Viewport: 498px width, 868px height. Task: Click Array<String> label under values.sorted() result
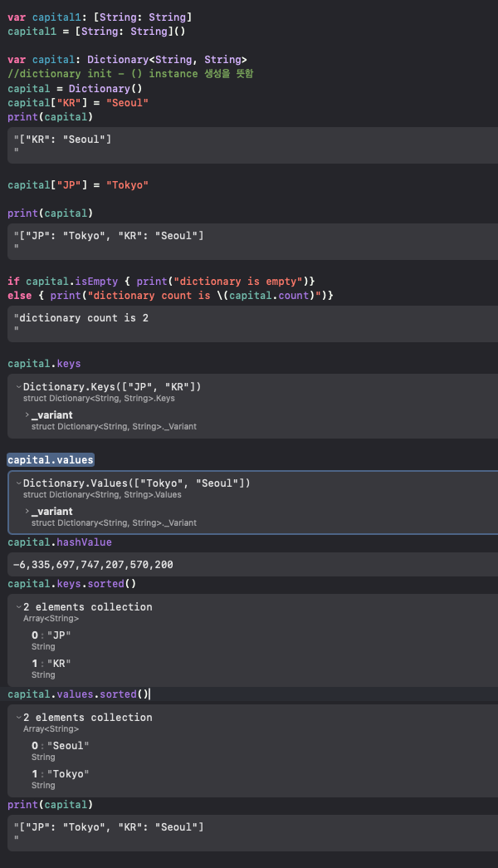[51, 729]
